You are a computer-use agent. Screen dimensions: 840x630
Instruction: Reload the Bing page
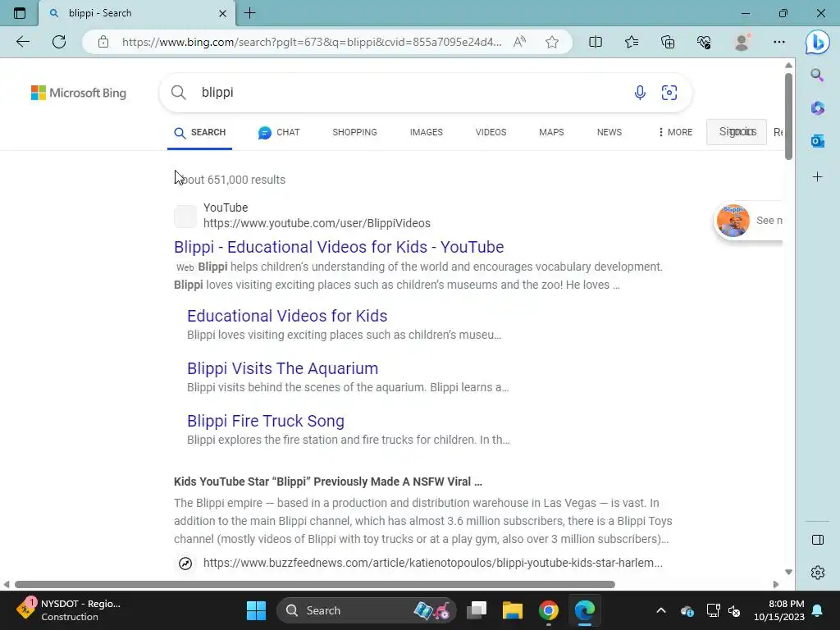click(59, 42)
